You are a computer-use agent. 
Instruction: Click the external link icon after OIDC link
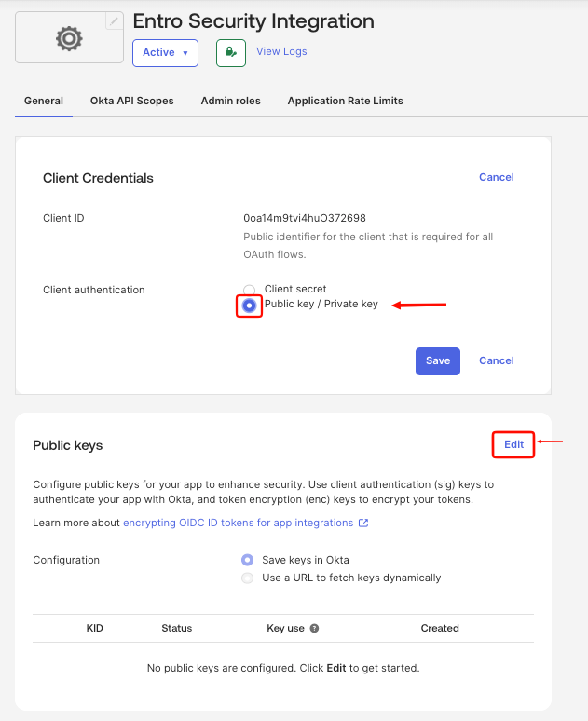[363, 523]
